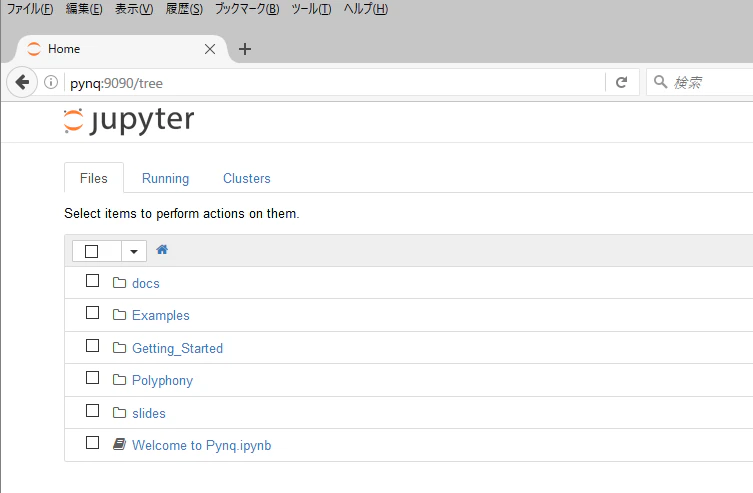Switch to the Files tab
The width and height of the screenshot is (753, 493).
[94, 178]
